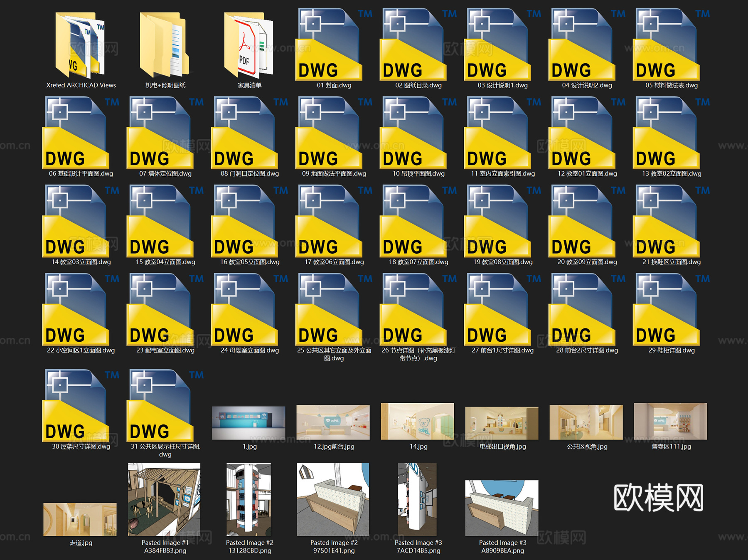Click the label 'Xrefed ARCHICAD Views'
This screenshot has width=748, height=560.
coord(81,85)
